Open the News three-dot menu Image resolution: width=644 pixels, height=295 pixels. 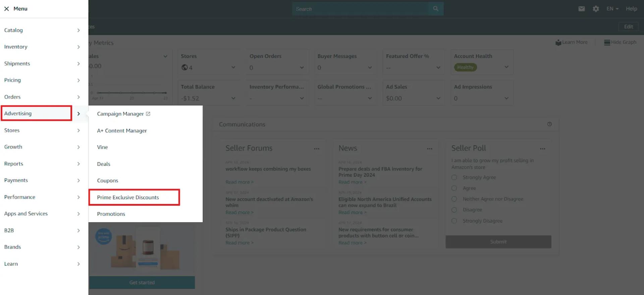[x=430, y=149]
